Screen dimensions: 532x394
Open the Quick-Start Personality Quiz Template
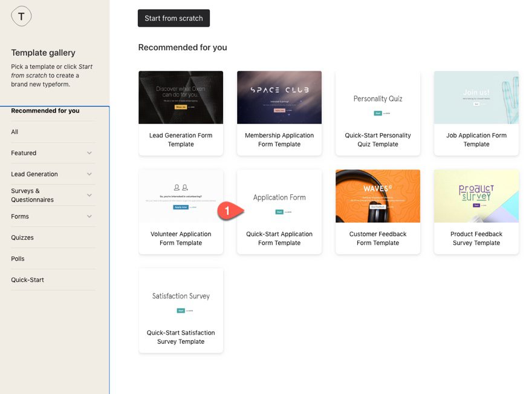click(378, 113)
